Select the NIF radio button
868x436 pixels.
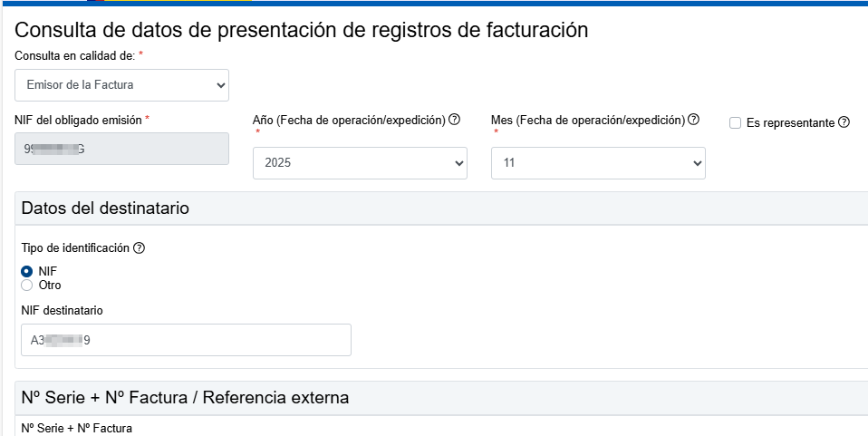click(x=27, y=271)
